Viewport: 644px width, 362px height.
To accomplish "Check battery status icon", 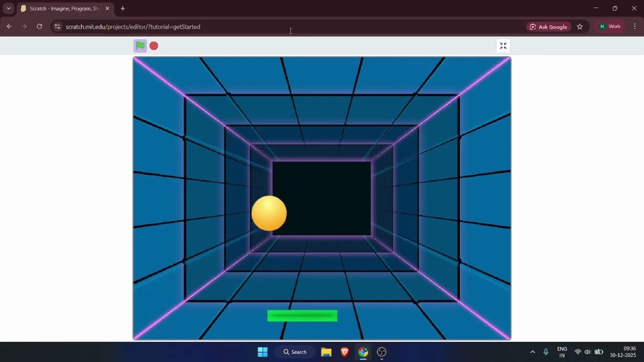I will coord(599,352).
